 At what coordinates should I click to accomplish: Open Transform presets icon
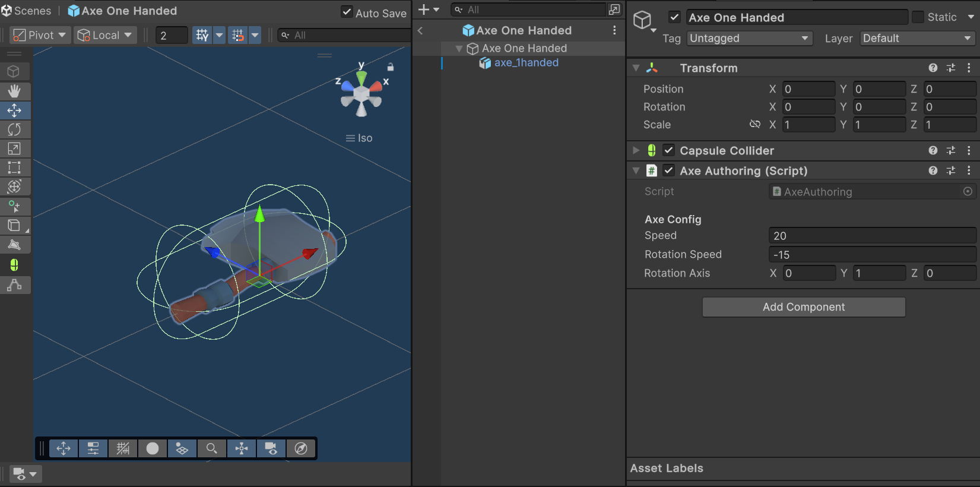(x=951, y=68)
